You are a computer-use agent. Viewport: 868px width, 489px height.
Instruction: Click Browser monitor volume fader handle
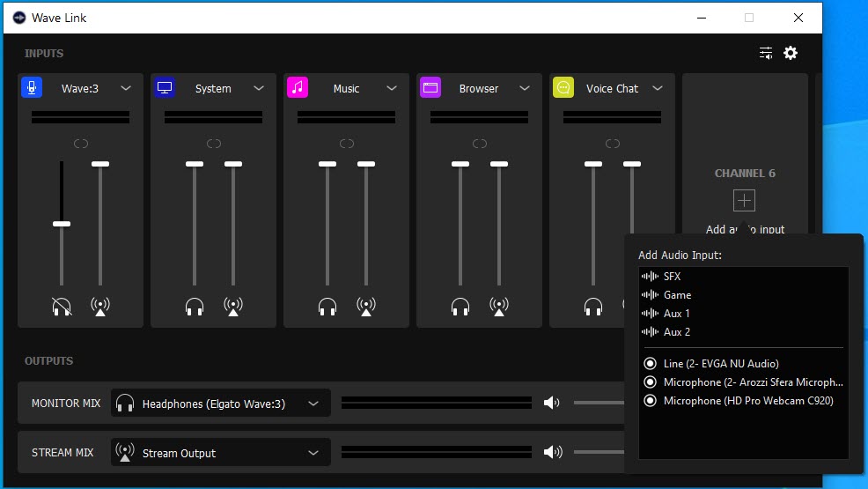click(x=460, y=164)
